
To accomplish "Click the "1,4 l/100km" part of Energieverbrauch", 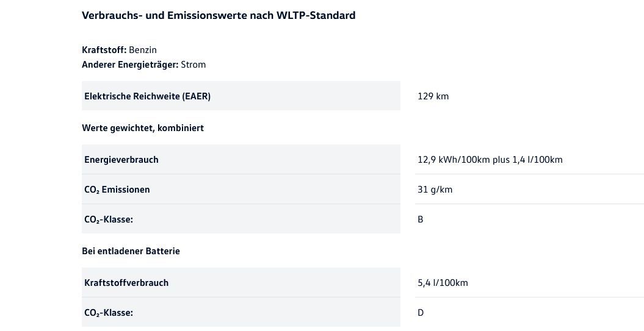I will click(x=538, y=160).
